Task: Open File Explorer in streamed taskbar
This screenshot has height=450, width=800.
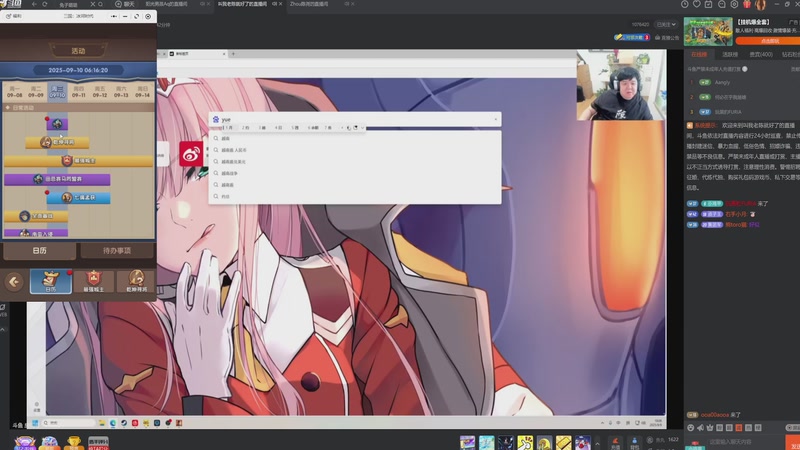Action: [x=102, y=423]
